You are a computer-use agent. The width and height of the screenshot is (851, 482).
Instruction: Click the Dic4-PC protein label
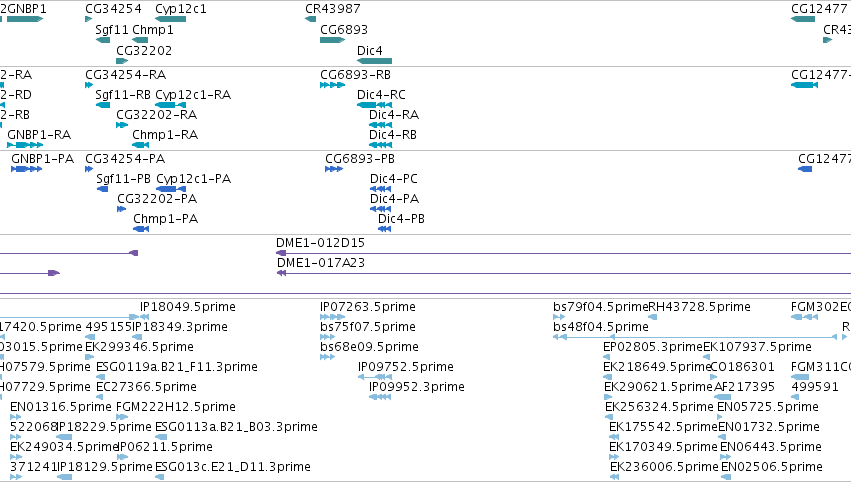(393, 179)
